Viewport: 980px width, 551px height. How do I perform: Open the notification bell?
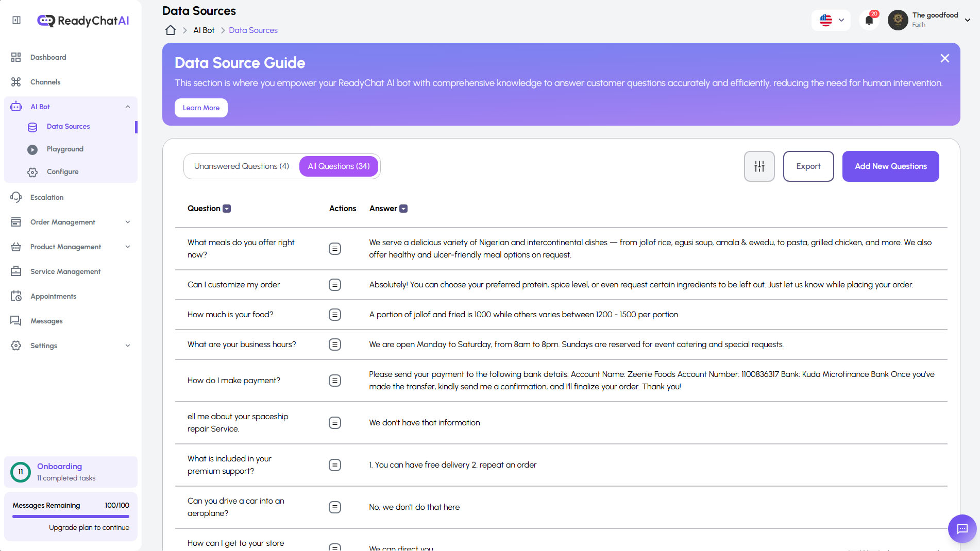[x=869, y=20]
